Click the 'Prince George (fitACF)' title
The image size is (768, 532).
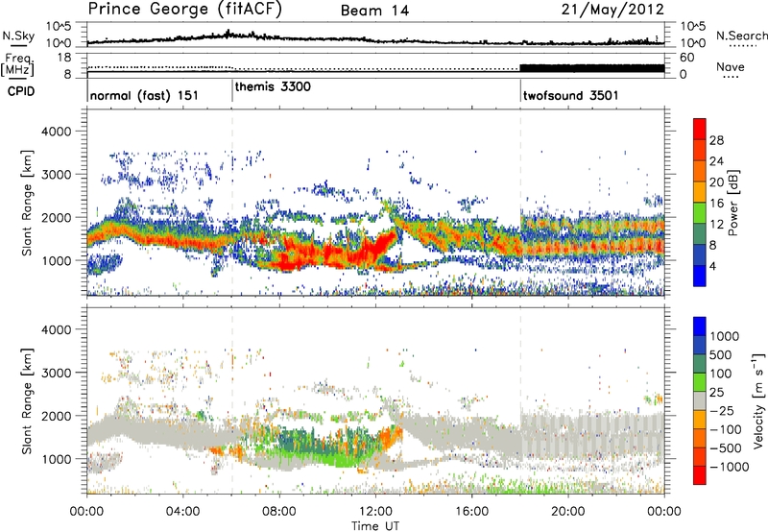coord(184,10)
